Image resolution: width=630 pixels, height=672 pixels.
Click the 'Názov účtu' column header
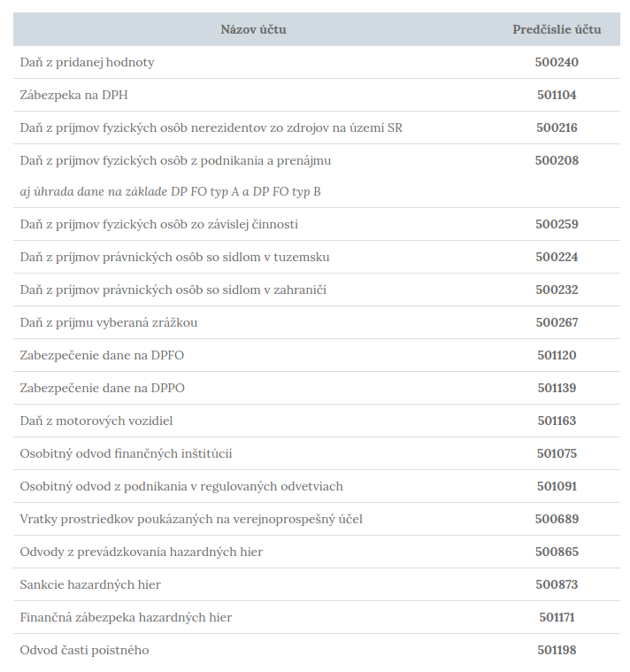click(253, 29)
